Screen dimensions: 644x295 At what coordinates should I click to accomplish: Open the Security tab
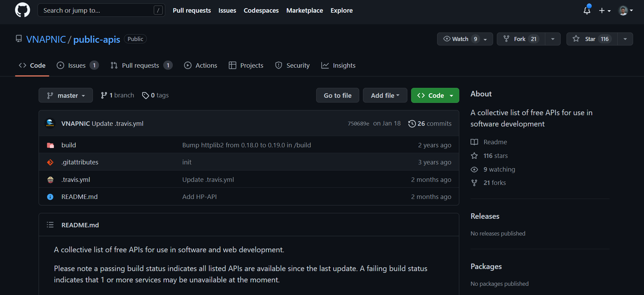292,65
